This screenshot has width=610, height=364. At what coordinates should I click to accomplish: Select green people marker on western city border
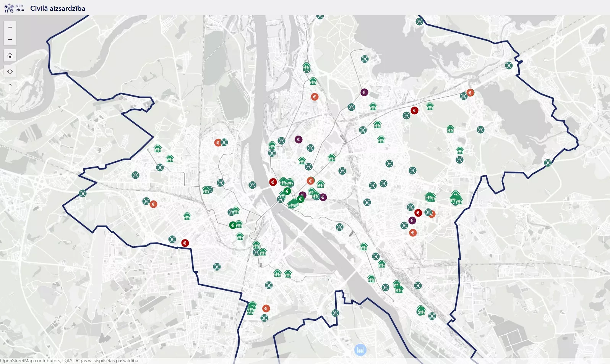(x=83, y=193)
